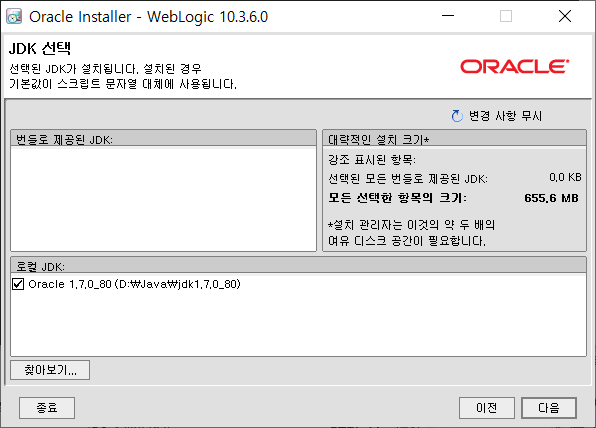Proceed with the 다음 button
This screenshot has width=596, height=428.
549,408
